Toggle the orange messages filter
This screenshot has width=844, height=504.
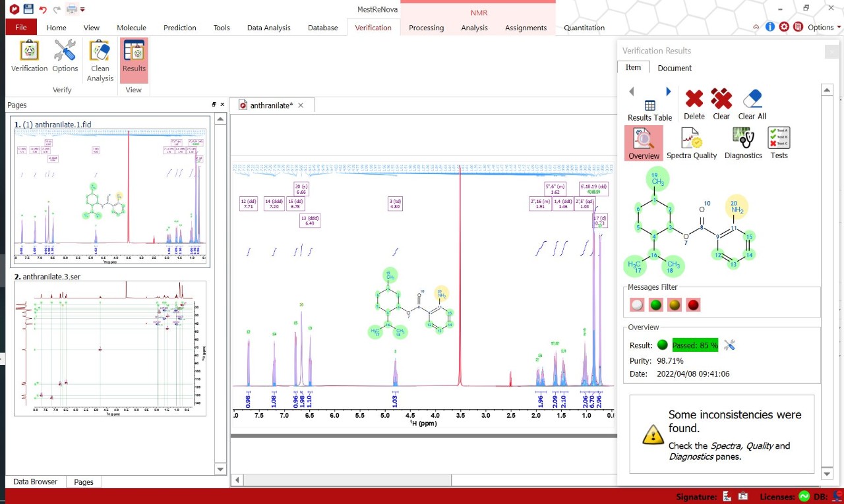pyautogui.click(x=674, y=304)
